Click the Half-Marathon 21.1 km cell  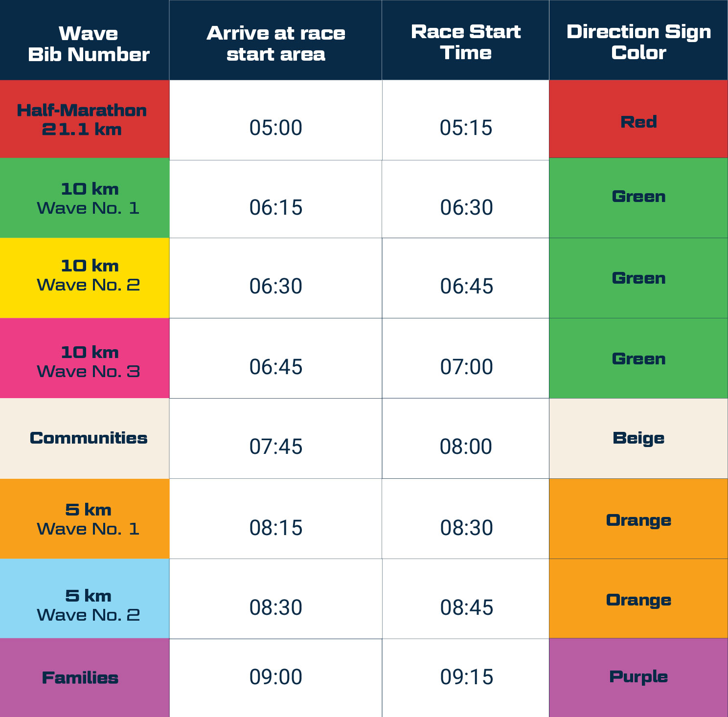click(84, 119)
